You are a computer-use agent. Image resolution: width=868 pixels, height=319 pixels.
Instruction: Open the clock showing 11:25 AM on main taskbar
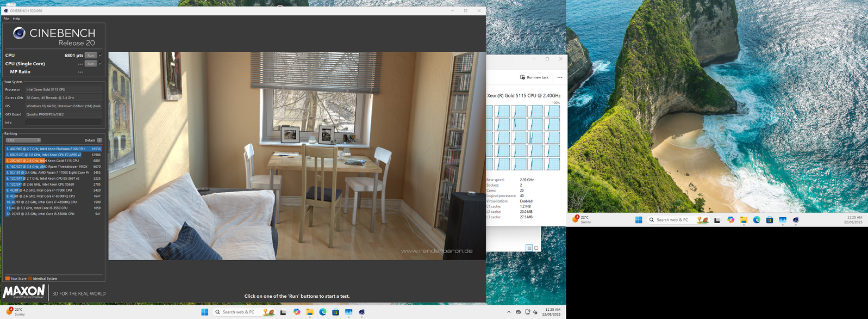tap(552, 312)
